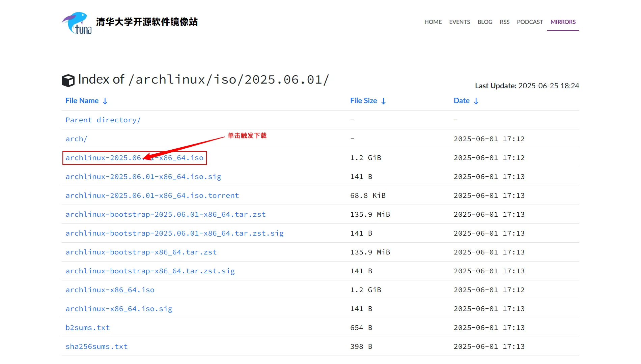This screenshot has height=364, width=641.
Task: Go to the BLOG page
Action: click(485, 22)
